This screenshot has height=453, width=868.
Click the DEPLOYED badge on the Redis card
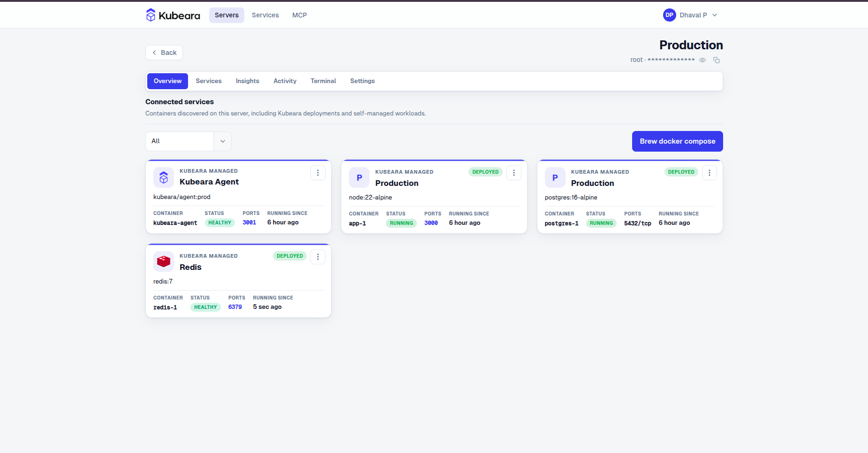click(x=290, y=256)
